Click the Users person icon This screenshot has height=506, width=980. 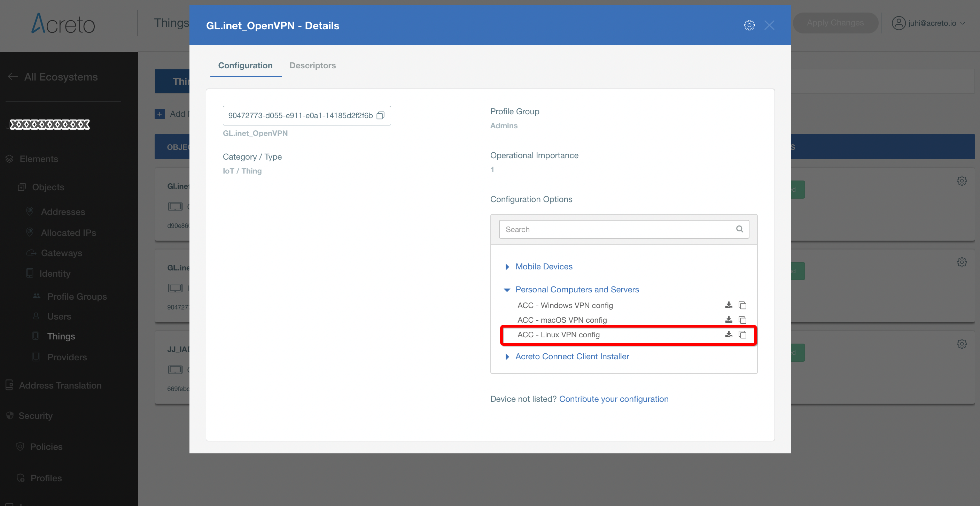(x=36, y=316)
